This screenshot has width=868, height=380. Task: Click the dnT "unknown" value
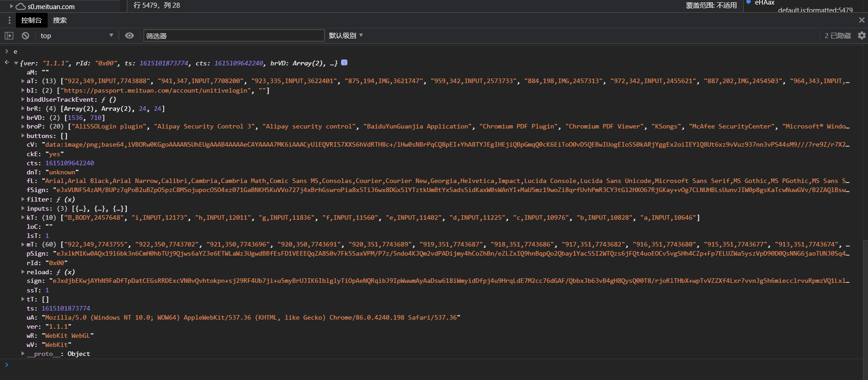[x=62, y=172]
